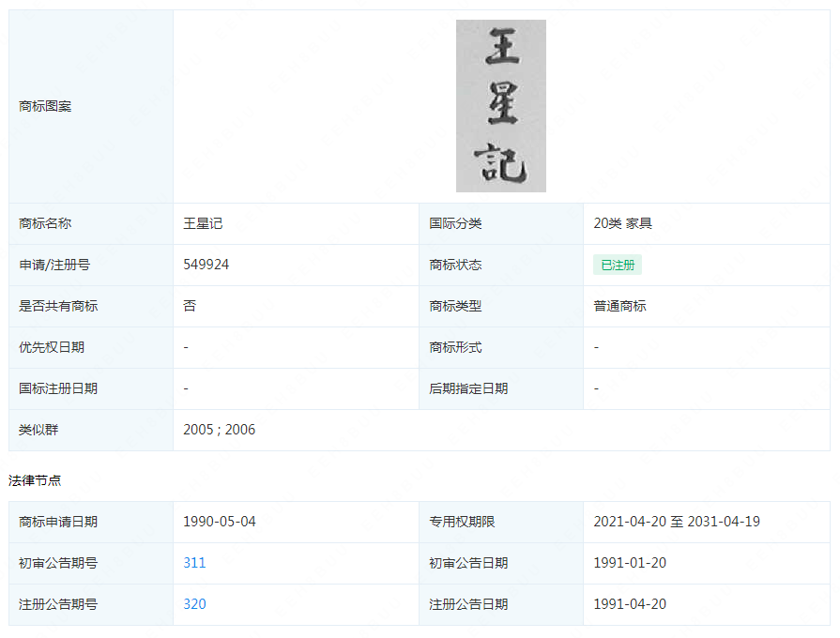Open the 王星記 trademark image thumbnail

[501, 106]
